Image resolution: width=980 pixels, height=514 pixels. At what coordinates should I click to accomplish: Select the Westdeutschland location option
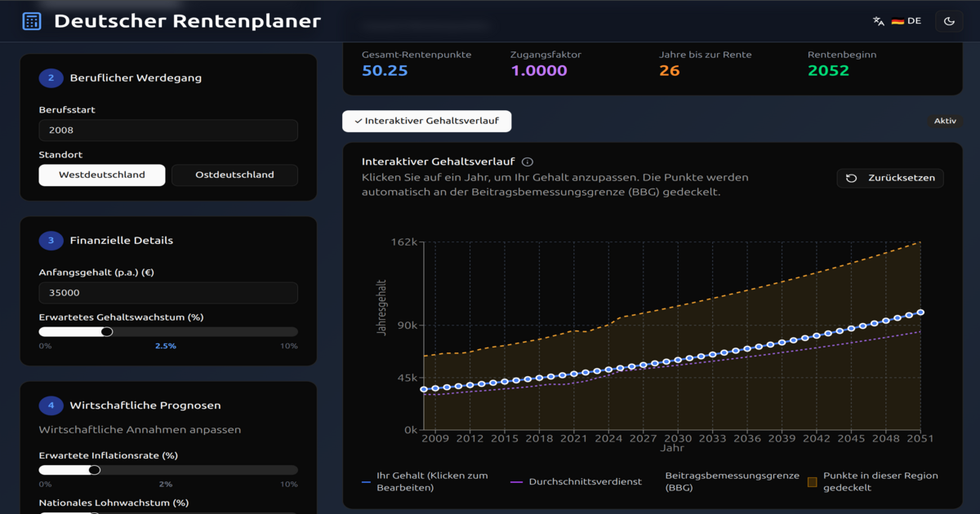101,175
